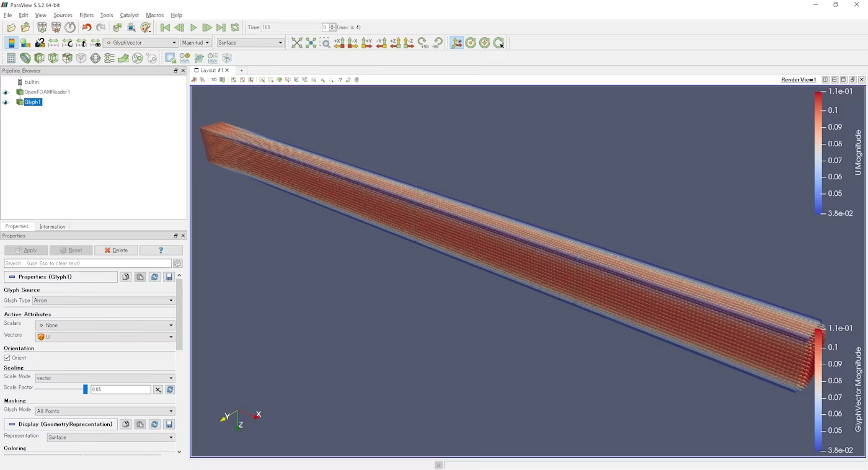Click the Threshold filter icon
The height and width of the screenshot is (470, 868).
pos(67,58)
